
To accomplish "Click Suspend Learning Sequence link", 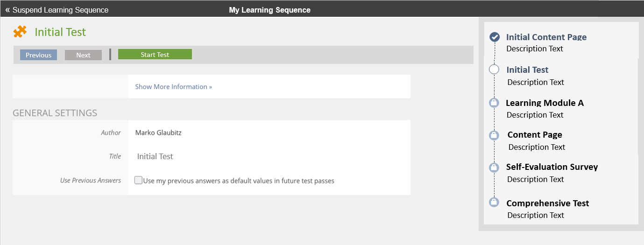I will pyautogui.click(x=60, y=10).
